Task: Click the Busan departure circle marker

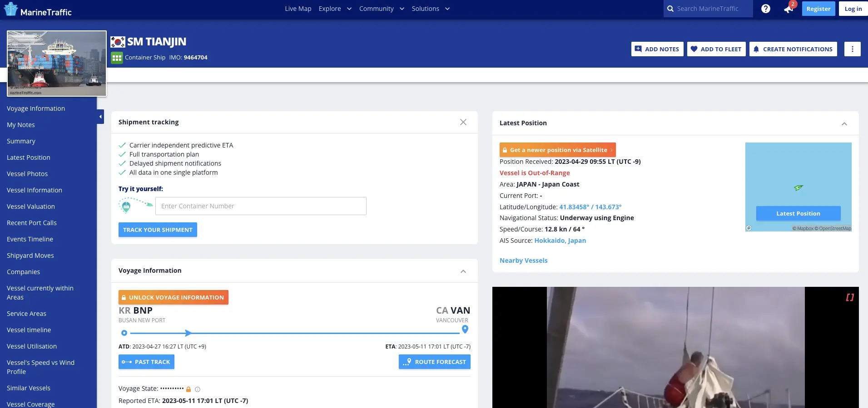Action: (124, 333)
